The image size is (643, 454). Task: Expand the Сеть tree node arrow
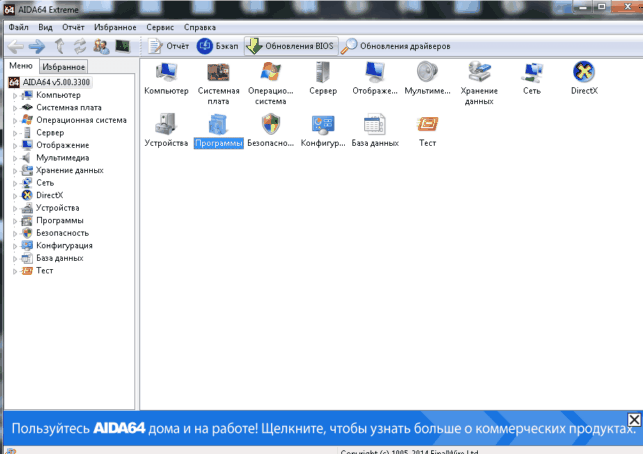click(x=15, y=183)
